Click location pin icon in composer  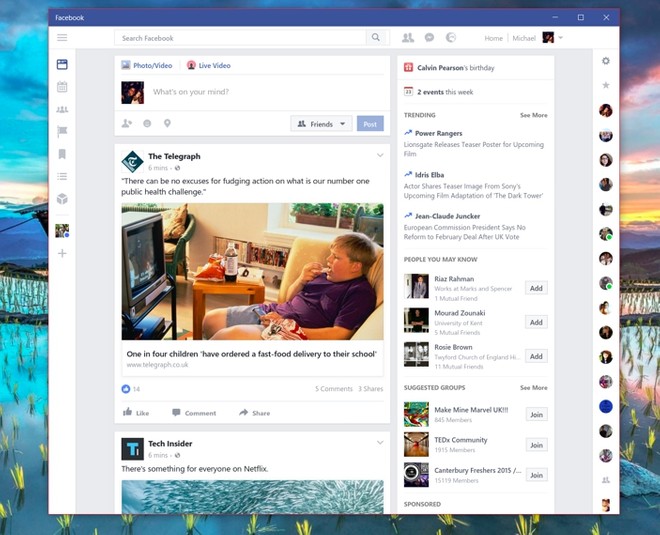(x=167, y=123)
